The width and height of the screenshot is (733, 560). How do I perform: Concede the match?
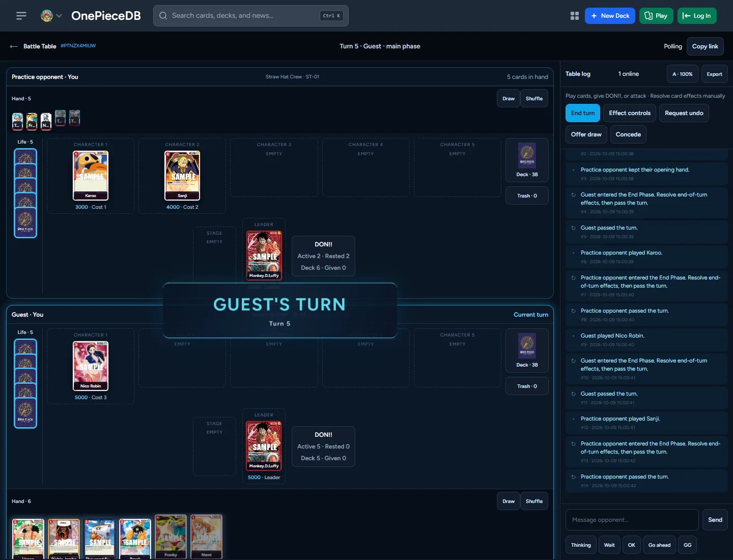628,134
